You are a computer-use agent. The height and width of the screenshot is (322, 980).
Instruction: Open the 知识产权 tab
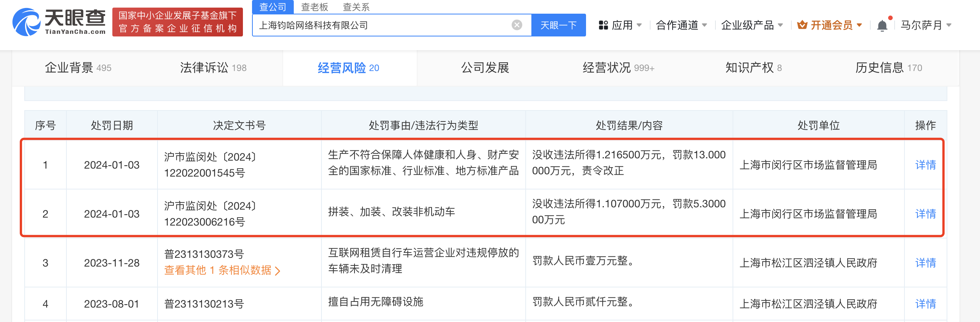[x=753, y=68]
